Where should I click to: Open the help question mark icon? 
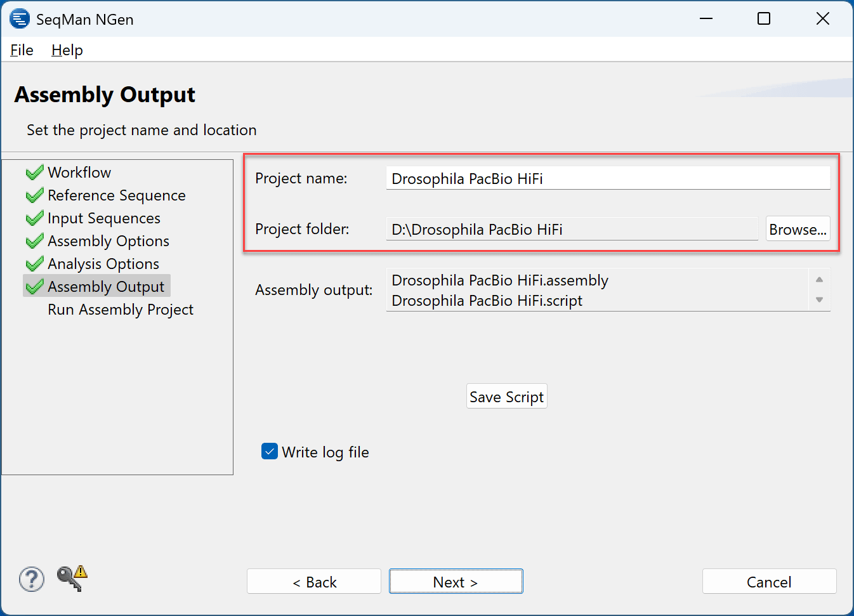[31, 579]
